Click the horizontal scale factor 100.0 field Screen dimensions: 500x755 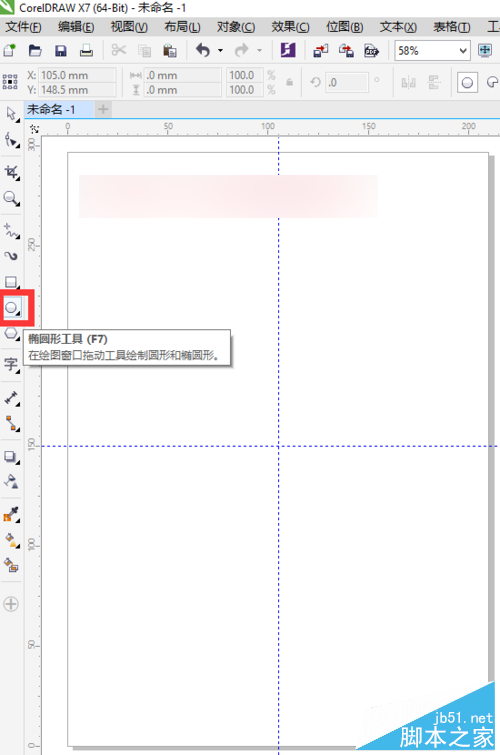[x=245, y=75]
